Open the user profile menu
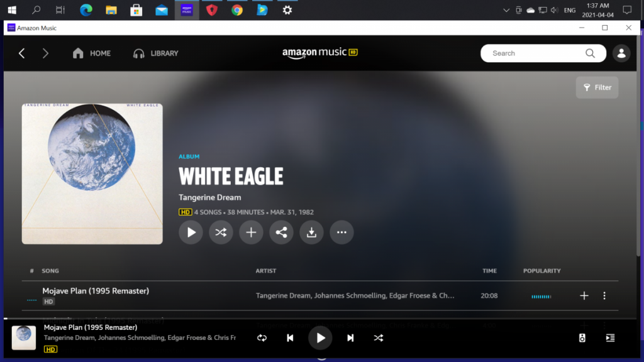This screenshot has width=644, height=362. tap(621, 53)
